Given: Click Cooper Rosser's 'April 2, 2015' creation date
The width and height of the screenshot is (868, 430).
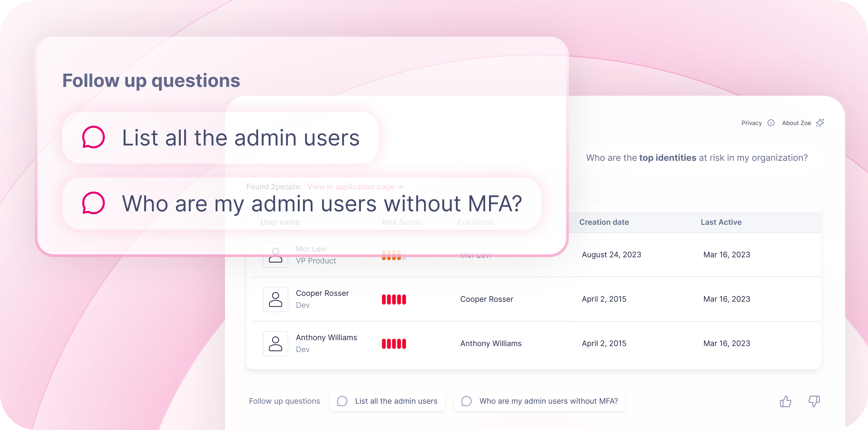Looking at the screenshot, I should click(x=604, y=299).
